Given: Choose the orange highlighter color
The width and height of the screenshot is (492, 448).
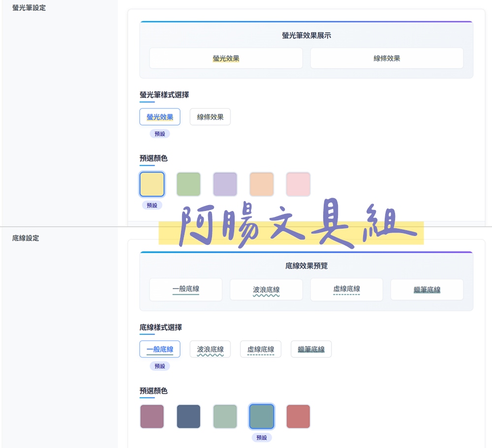Looking at the screenshot, I should click(261, 184).
